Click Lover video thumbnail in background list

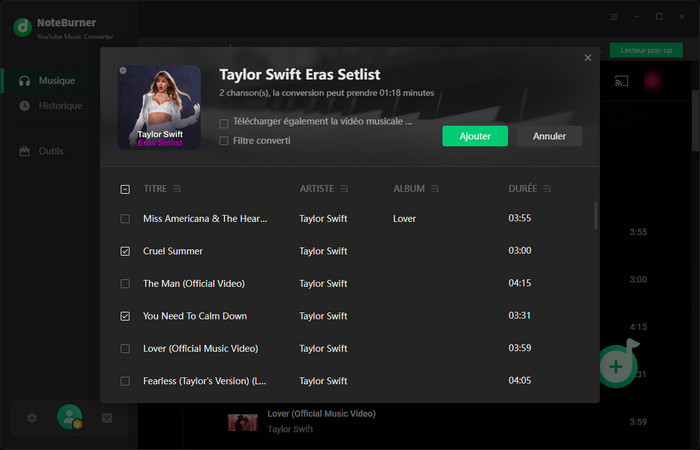click(242, 422)
